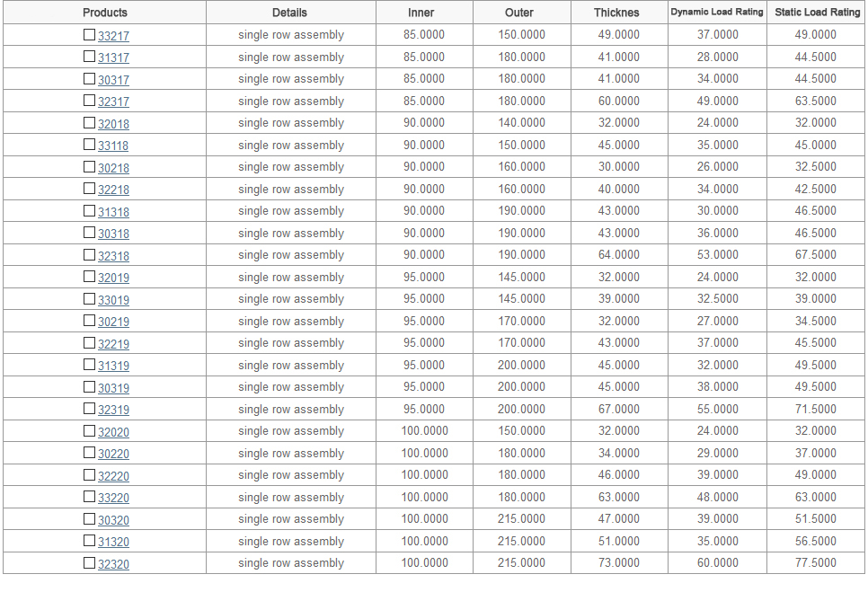Open product link 30219
Image resolution: width=868 pixels, height=592 pixels.
point(113,323)
